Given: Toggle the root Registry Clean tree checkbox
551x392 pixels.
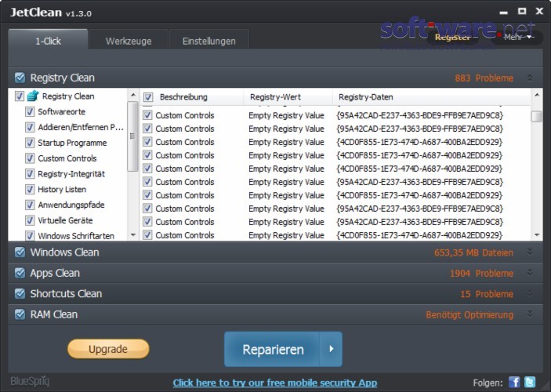Looking at the screenshot, I should pos(20,96).
